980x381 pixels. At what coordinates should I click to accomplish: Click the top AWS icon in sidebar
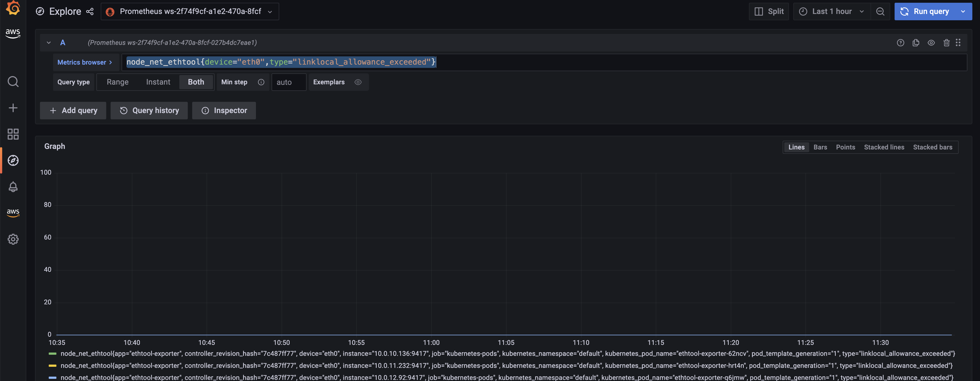click(x=13, y=33)
